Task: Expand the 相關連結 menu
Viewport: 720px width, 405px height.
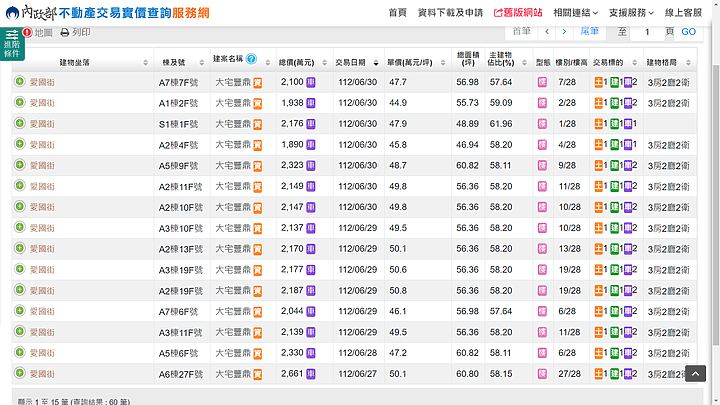Action: point(575,13)
